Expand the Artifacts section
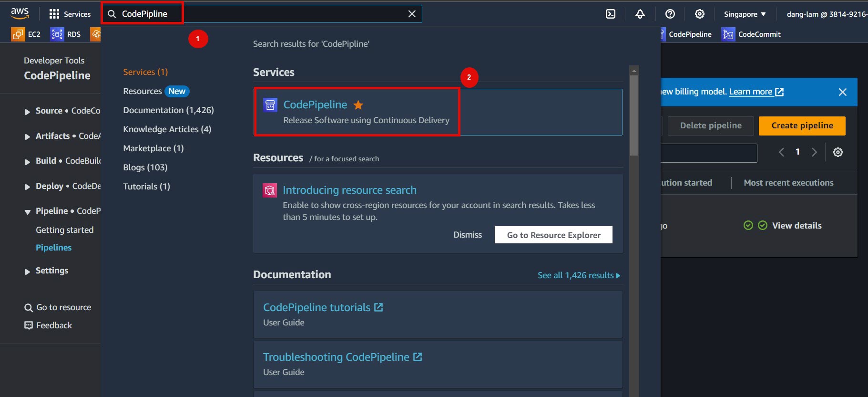Image resolution: width=868 pixels, height=397 pixels. 27,137
